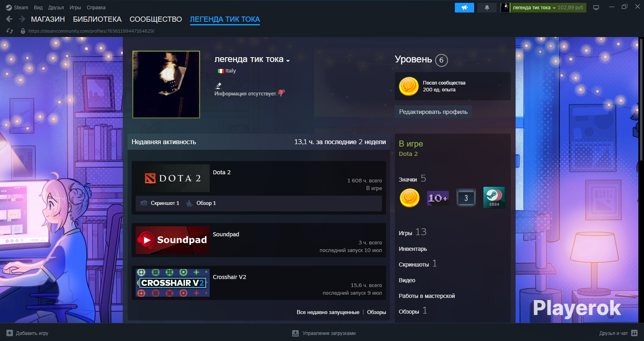Click the screenshot camera icon for Dota 2

click(x=144, y=203)
